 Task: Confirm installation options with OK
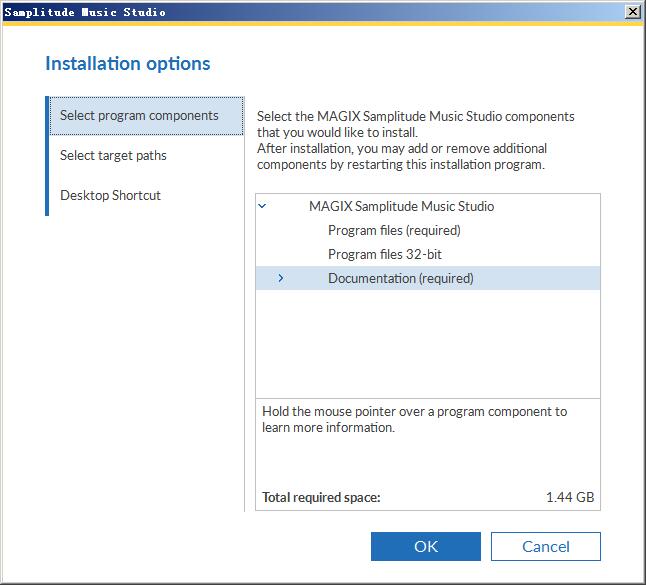(x=426, y=546)
